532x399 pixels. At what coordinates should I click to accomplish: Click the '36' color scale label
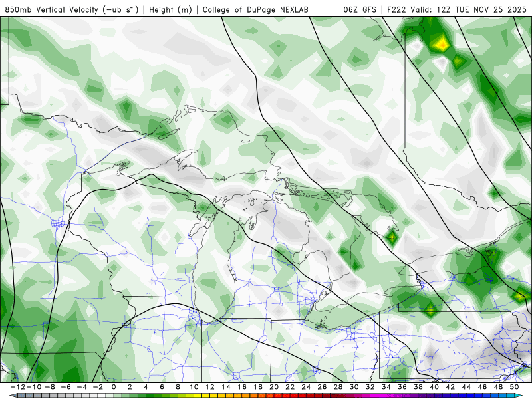(402, 387)
